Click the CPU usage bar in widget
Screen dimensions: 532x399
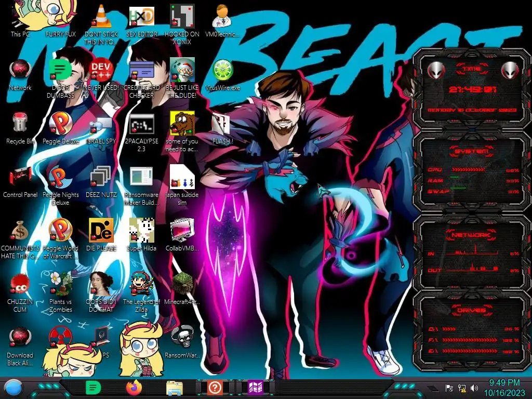tap(468, 170)
